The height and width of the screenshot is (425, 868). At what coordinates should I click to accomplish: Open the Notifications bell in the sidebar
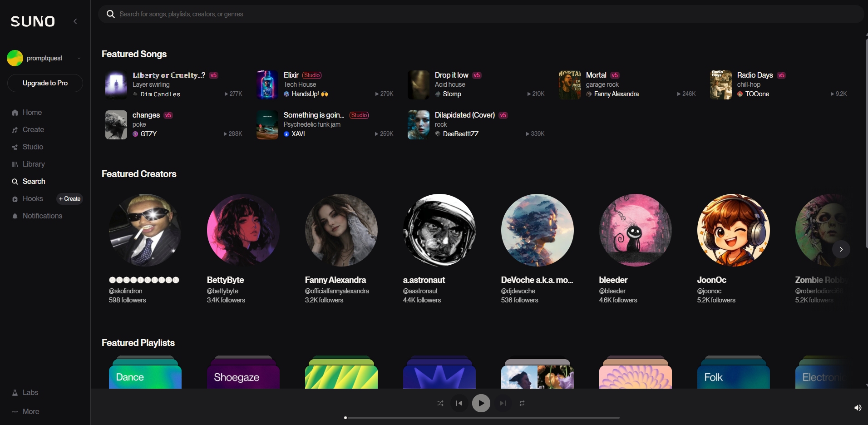(15, 216)
